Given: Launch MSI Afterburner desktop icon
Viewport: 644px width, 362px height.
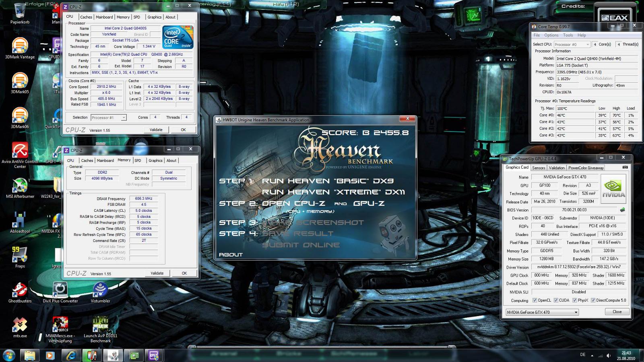Looking at the screenshot, I should click(x=20, y=188).
